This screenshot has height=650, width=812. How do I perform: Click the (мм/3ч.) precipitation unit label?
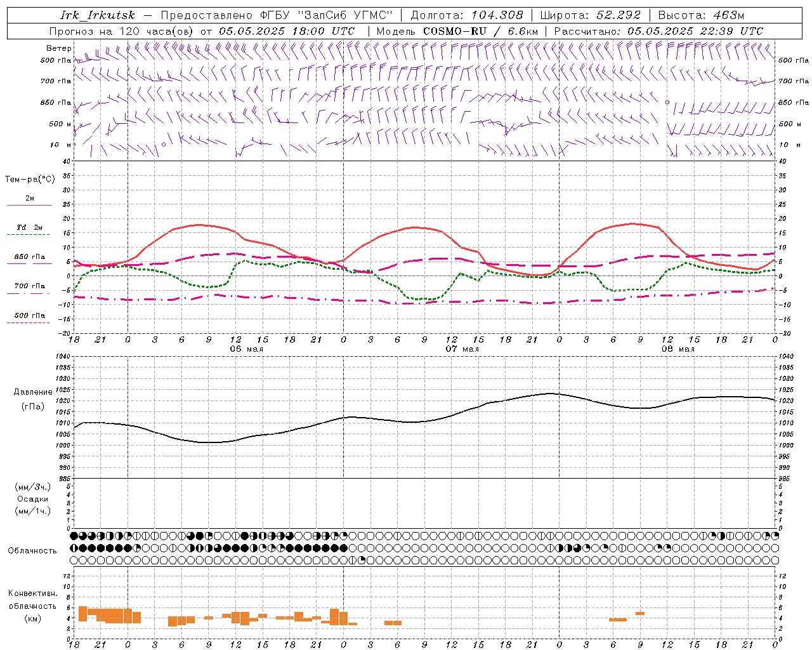pyautogui.click(x=33, y=487)
